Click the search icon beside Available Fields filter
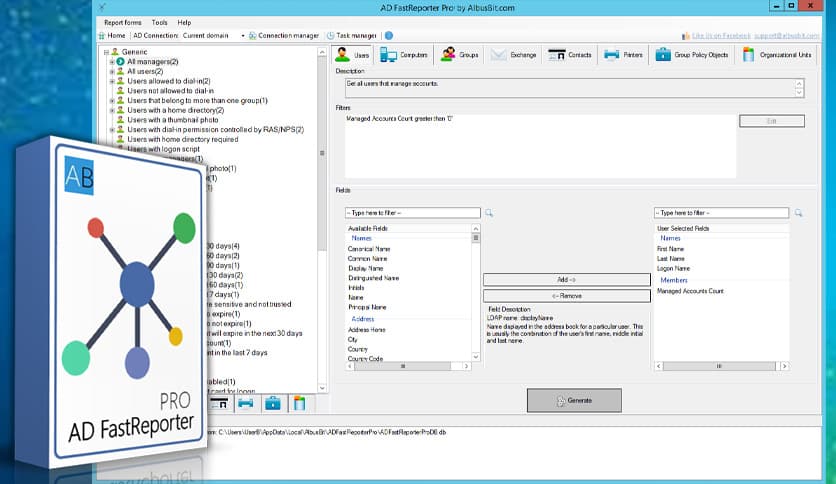This screenshot has width=836, height=484. point(489,213)
